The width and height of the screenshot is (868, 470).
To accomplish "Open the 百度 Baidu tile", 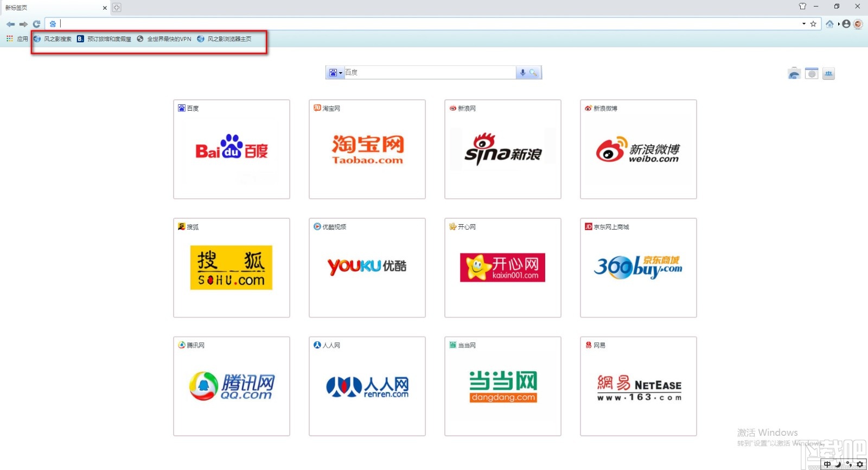I will pos(232,149).
